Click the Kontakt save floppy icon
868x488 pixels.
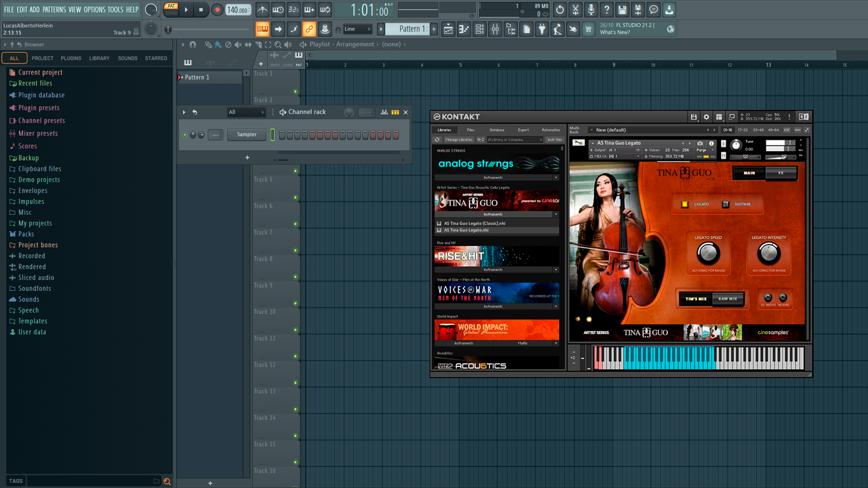[693, 117]
